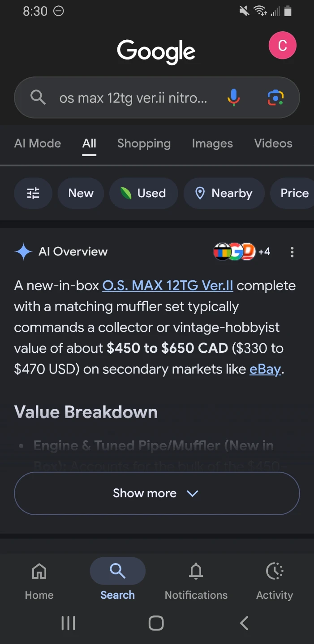Toggle the New filter chip
Viewport: 314px width, 644px height.
point(81,193)
